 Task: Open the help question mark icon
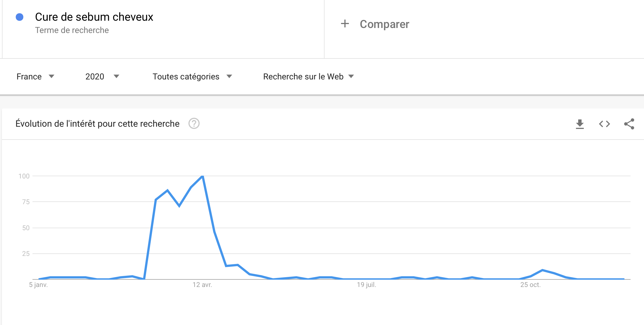[x=194, y=123]
